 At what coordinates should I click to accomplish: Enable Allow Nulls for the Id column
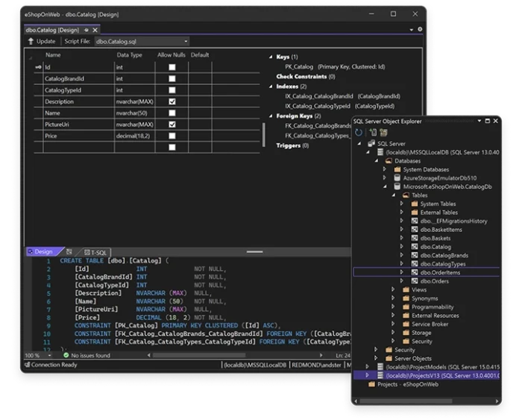[172, 67]
